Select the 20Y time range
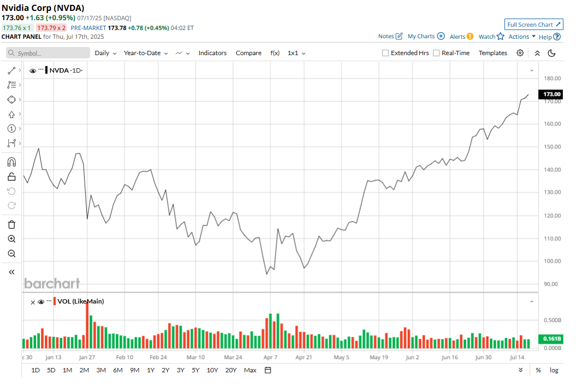 (231, 370)
